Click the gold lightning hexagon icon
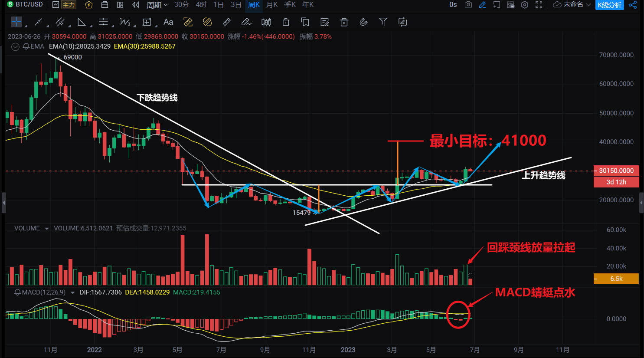The image size is (644, 358). point(89,5)
